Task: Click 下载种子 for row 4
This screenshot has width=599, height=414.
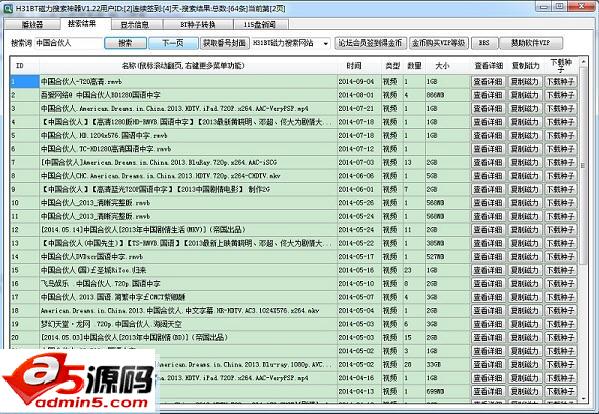Action: click(560, 122)
